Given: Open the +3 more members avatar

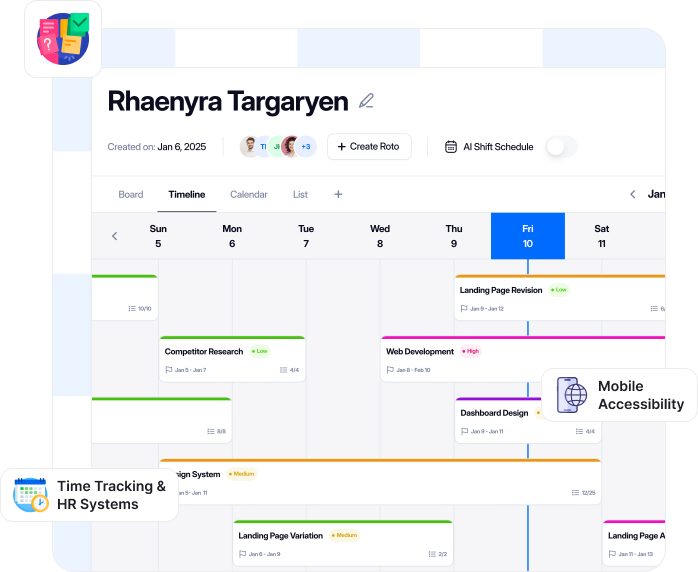Looking at the screenshot, I should [x=306, y=146].
